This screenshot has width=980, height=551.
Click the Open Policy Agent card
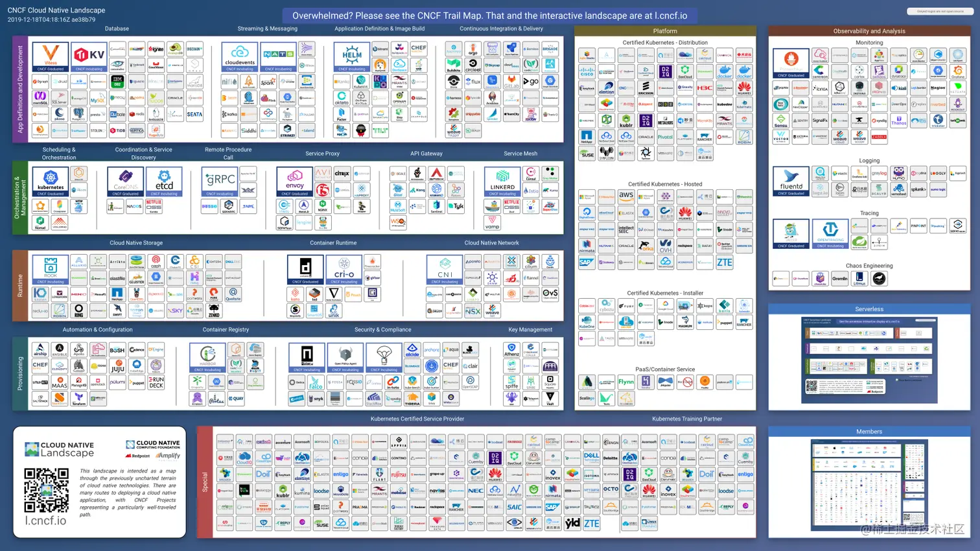(x=345, y=358)
